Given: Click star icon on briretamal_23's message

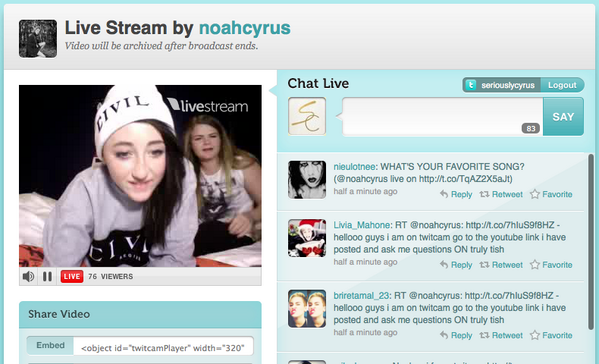Looking at the screenshot, I should [x=535, y=335].
